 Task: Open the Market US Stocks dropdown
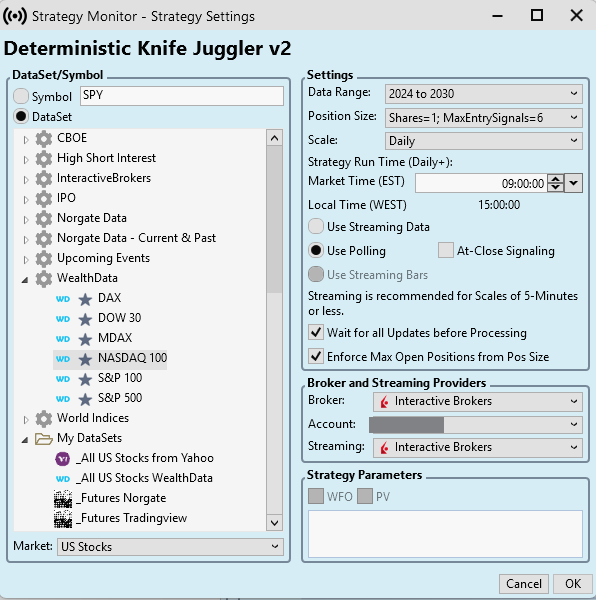tap(170, 546)
